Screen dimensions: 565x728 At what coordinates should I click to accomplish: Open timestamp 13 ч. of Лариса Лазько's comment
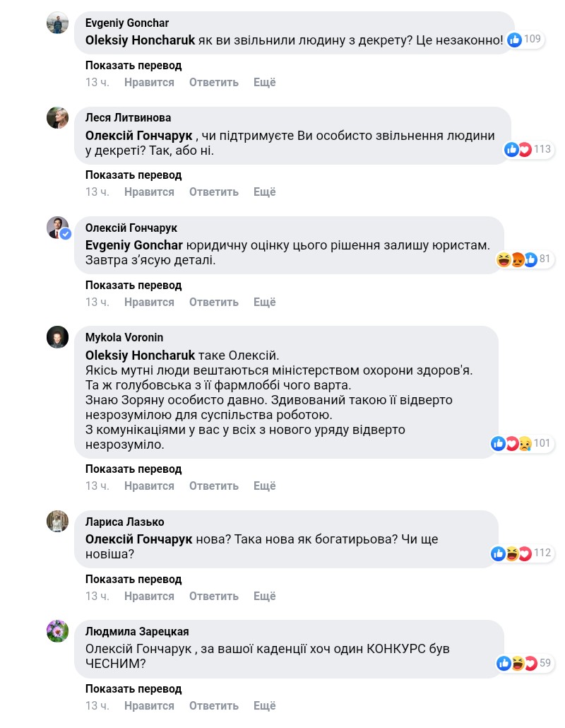(x=97, y=596)
